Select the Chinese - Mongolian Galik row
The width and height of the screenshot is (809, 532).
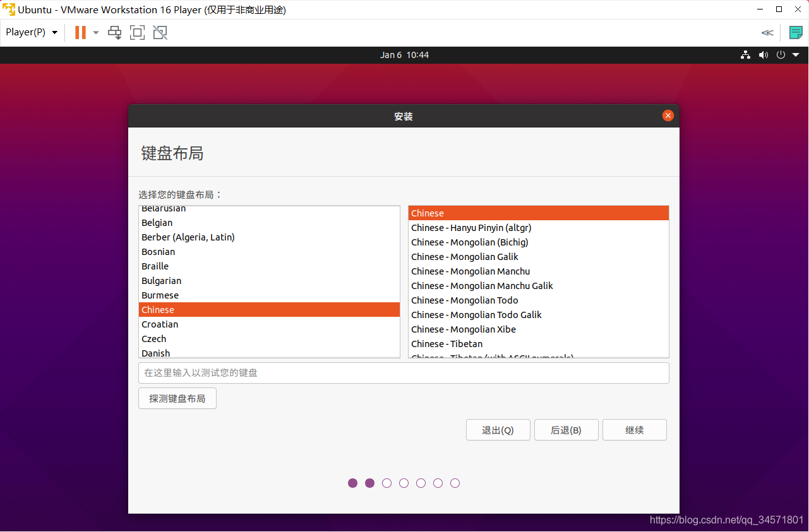coord(539,257)
